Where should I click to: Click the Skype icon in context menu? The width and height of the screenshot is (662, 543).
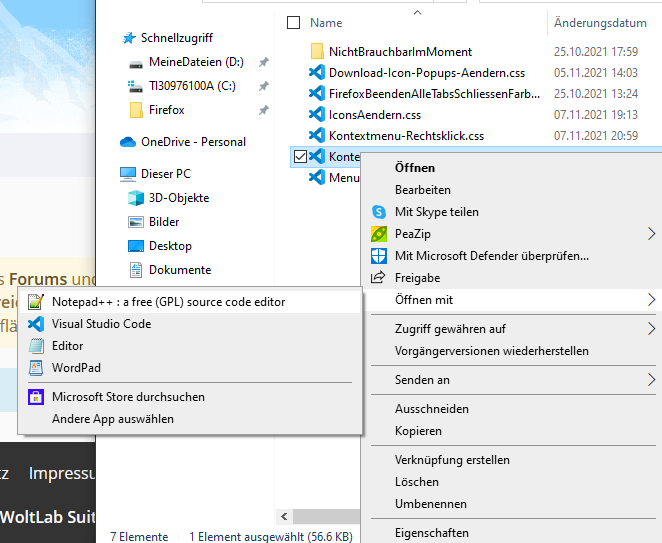coord(379,212)
